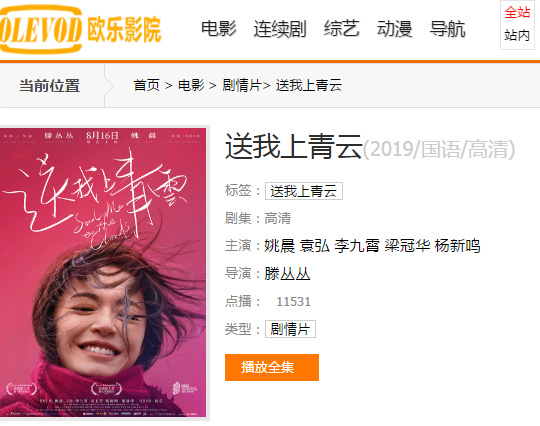Open actor 姚晨's page
540x426 pixels.
280,246
